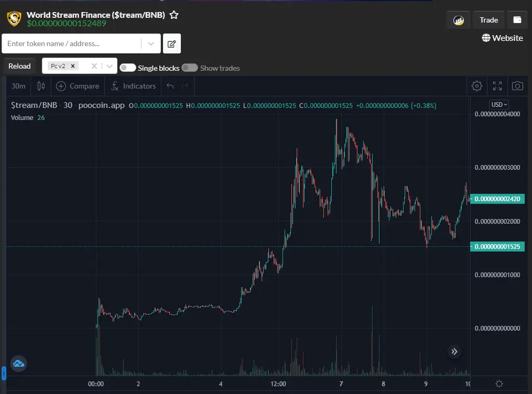Remove the Pcv2 tag
Image resolution: width=532 pixels, height=394 pixels.
(x=73, y=66)
